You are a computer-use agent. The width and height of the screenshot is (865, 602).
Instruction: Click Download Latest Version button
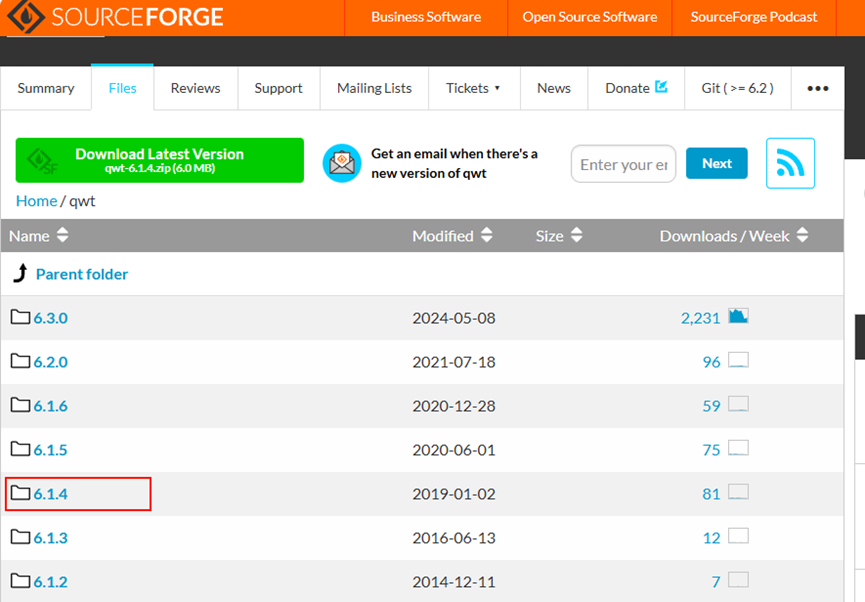coord(159,160)
